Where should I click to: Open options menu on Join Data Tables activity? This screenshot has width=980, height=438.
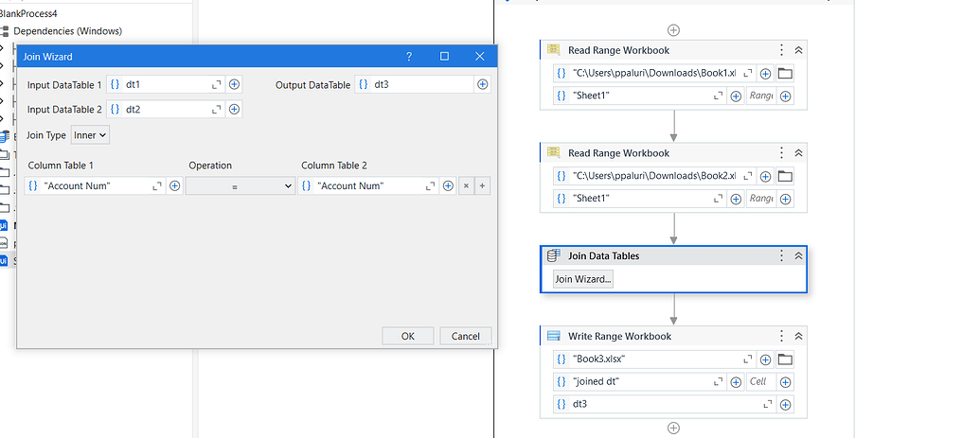(781, 255)
